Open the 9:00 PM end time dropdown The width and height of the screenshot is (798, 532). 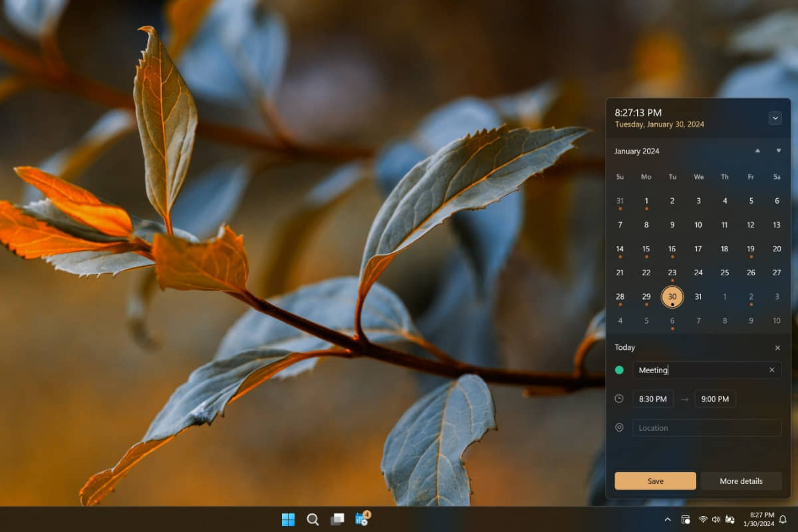tap(715, 399)
